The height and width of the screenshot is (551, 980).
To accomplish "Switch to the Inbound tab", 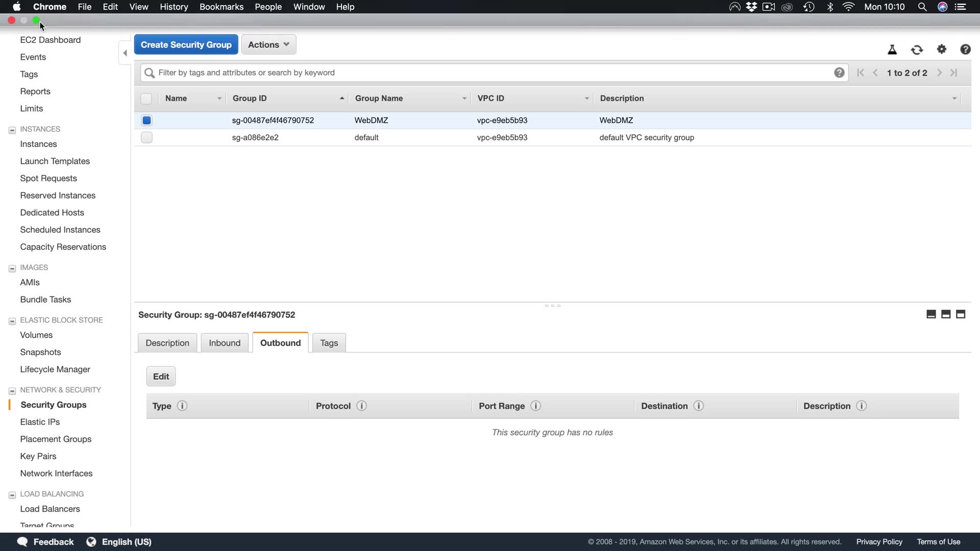I will (x=224, y=343).
